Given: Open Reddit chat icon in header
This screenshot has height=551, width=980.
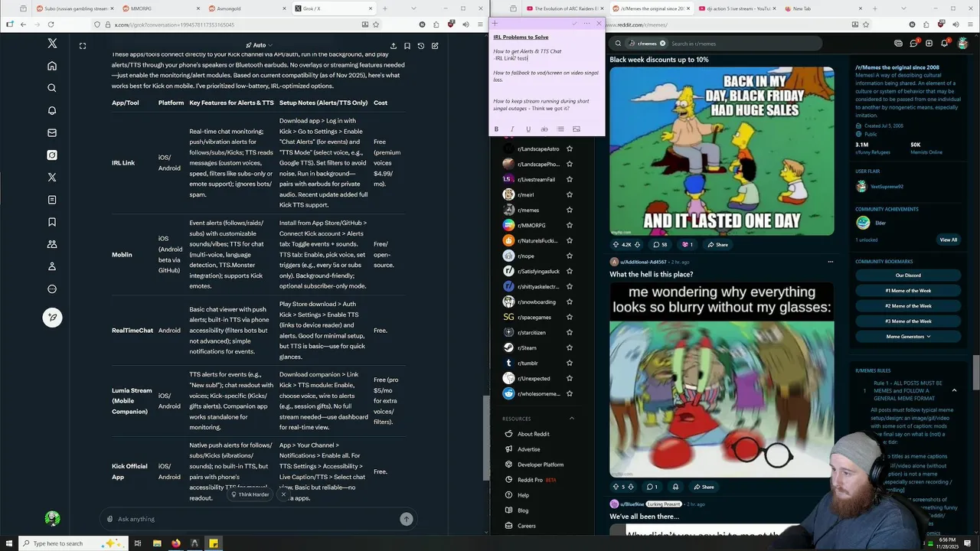Looking at the screenshot, I should 913,44.
